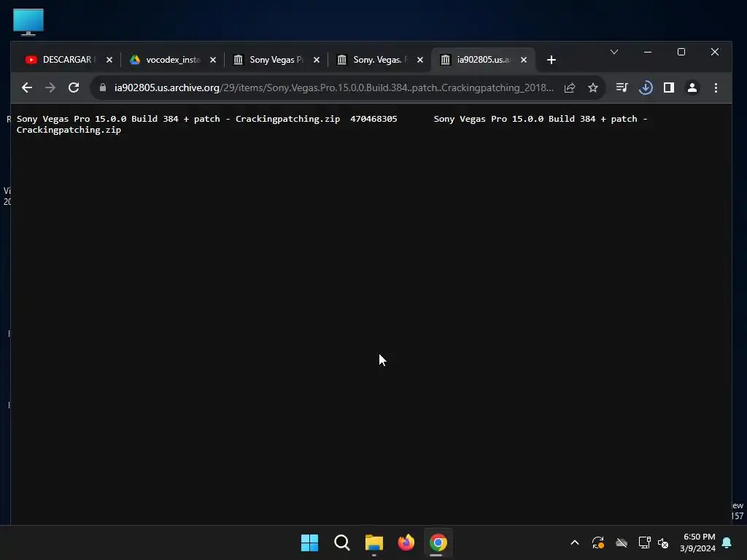Open media controls icon
Screen dimensions: 747x560
point(622,87)
